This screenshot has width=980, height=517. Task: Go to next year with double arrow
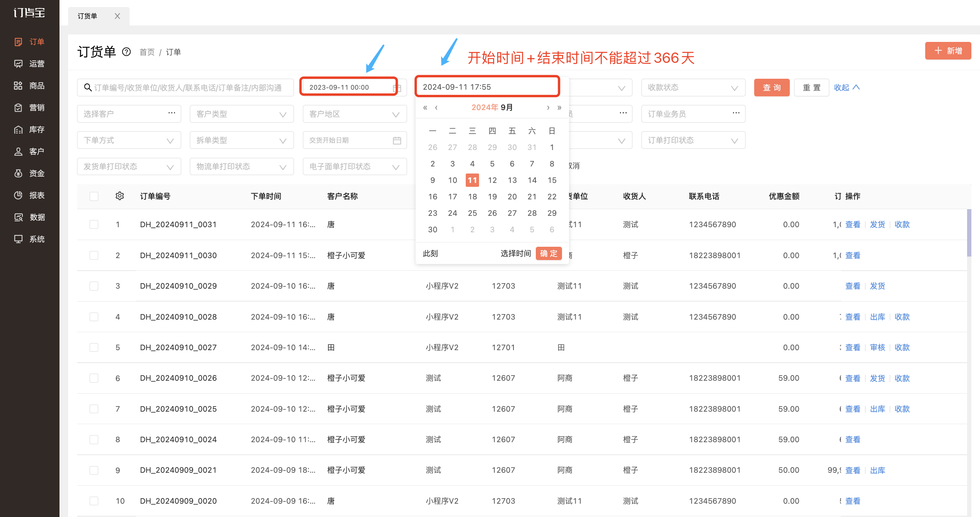tap(559, 107)
